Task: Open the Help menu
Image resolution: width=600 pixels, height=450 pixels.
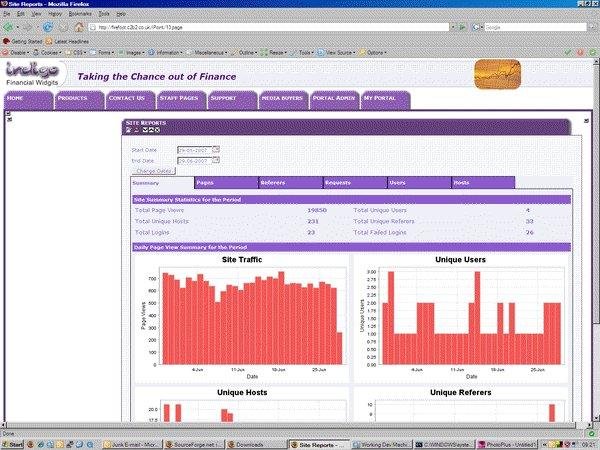Action: pyautogui.click(x=121, y=13)
